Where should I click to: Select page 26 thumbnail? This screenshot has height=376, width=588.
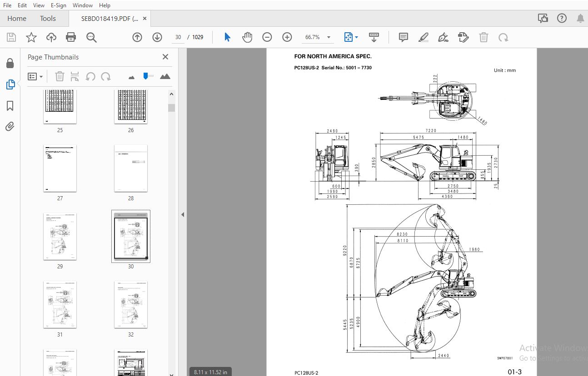pyautogui.click(x=131, y=107)
